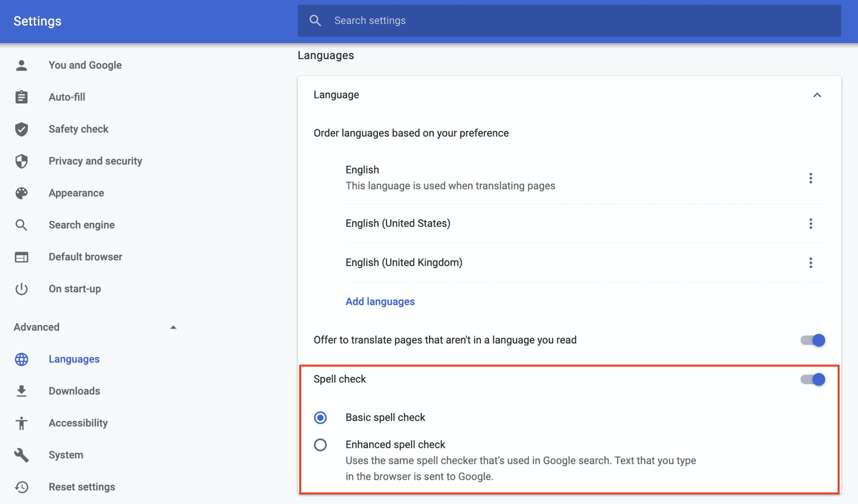Click the Appearance palette icon
The width and height of the screenshot is (858, 504).
coord(21,193)
